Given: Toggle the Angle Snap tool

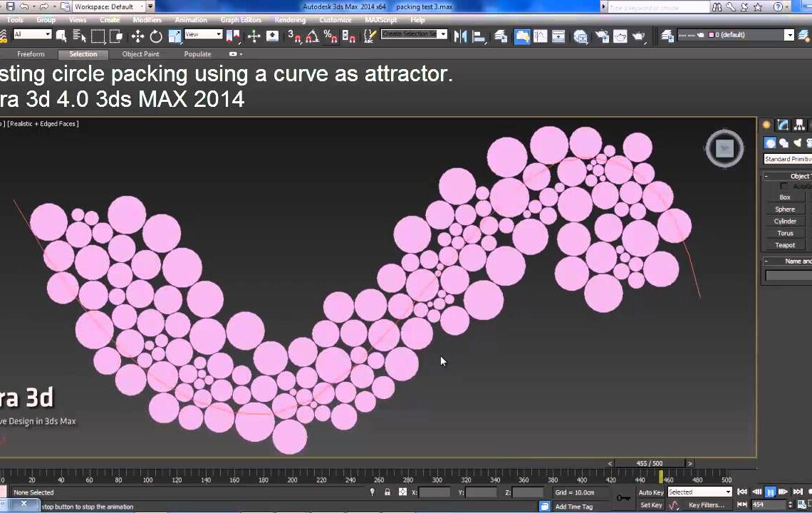Looking at the screenshot, I should click(x=312, y=36).
